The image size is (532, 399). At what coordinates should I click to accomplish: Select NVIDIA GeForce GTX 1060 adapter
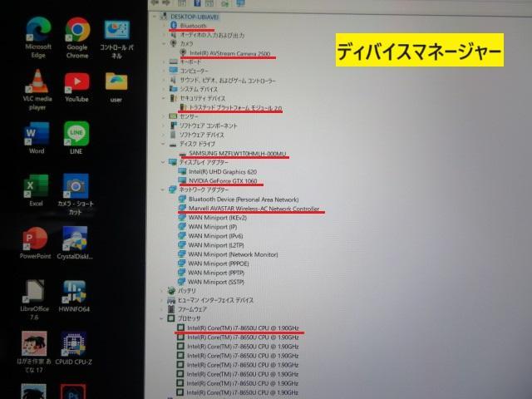click(x=223, y=181)
